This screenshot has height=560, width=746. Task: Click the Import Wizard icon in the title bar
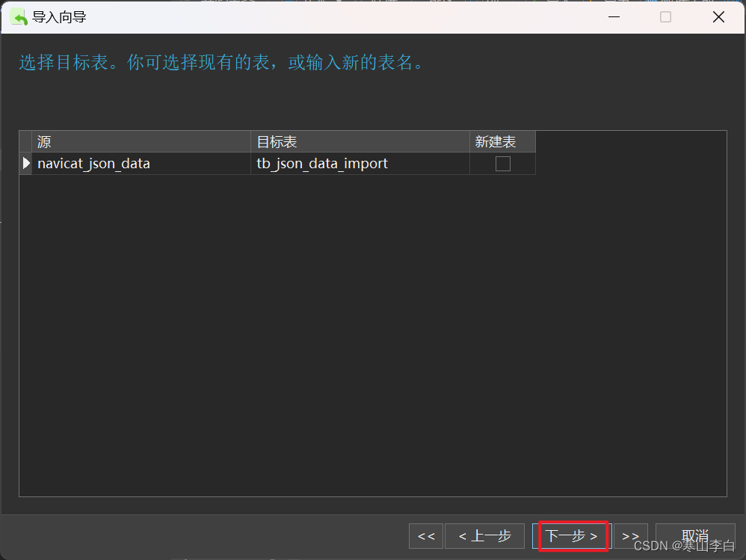[18, 16]
